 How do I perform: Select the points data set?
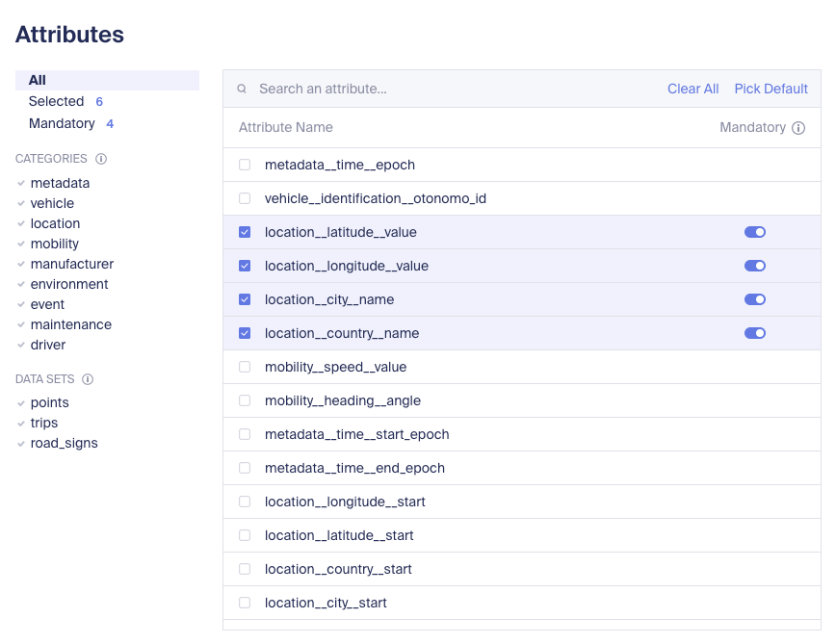pos(49,403)
